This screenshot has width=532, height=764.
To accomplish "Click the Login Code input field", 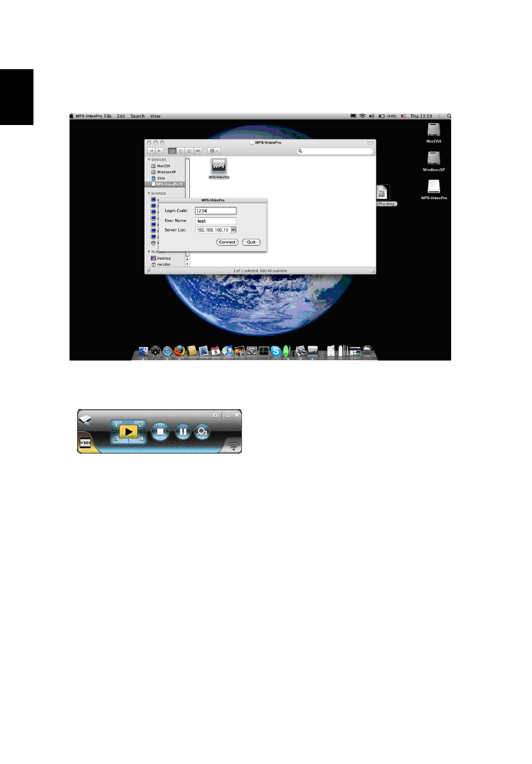I will click(x=215, y=211).
